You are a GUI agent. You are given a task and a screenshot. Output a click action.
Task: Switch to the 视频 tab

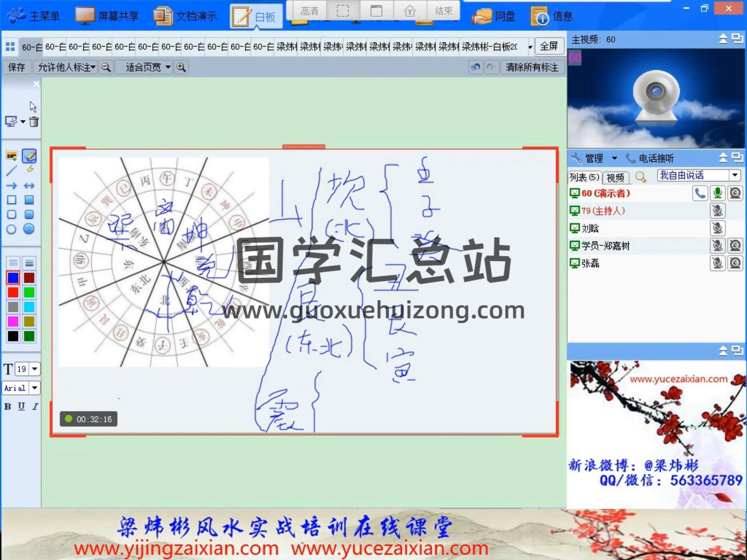pyautogui.click(x=615, y=178)
